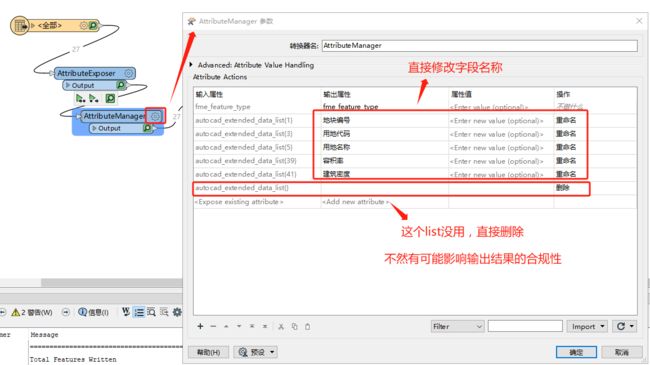
Task: Click the Message column header in log
Action: coord(44,335)
